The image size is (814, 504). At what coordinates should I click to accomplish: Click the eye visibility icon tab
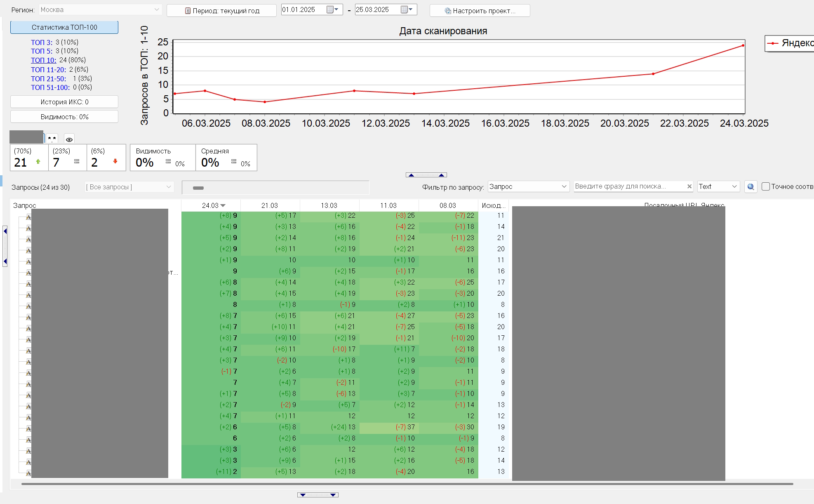coord(69,139)
